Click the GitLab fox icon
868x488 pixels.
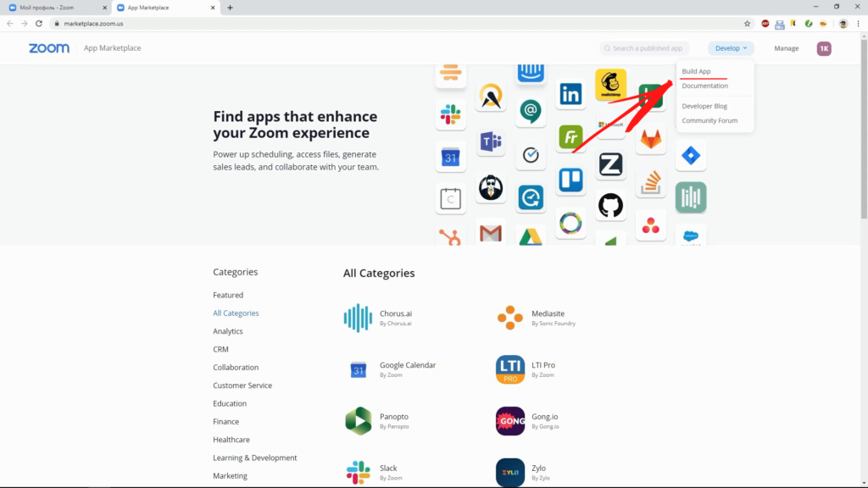[651, 139]
